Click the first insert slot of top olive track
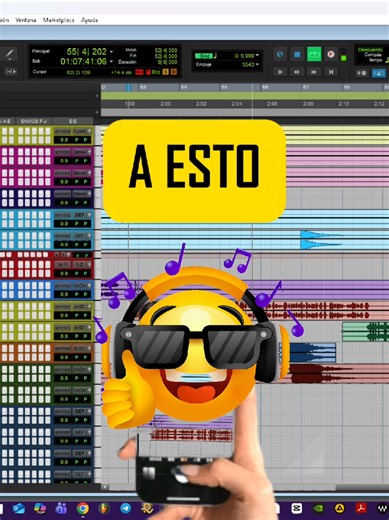 click(x=5, y=131)
